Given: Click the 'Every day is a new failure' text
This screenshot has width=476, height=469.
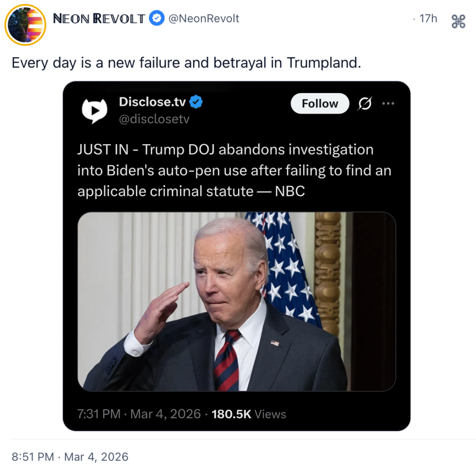Looking at the screenshot, I should click(186, 63).
